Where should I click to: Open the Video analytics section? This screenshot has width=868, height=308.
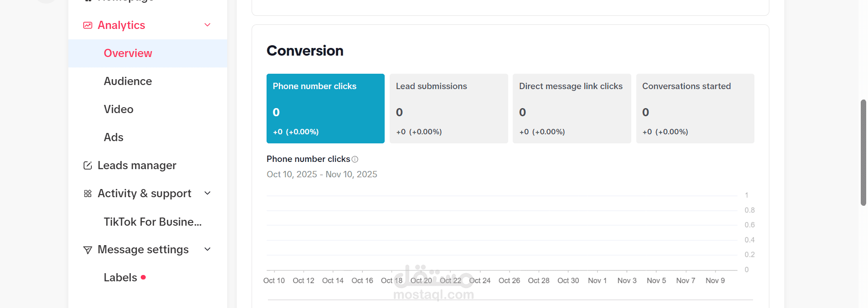(119, 109)
